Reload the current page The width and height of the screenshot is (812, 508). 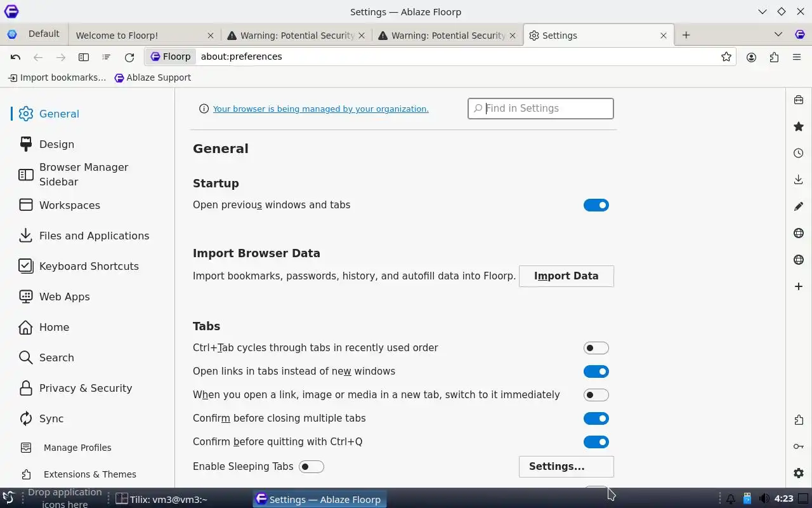click(x=129, y=57)
